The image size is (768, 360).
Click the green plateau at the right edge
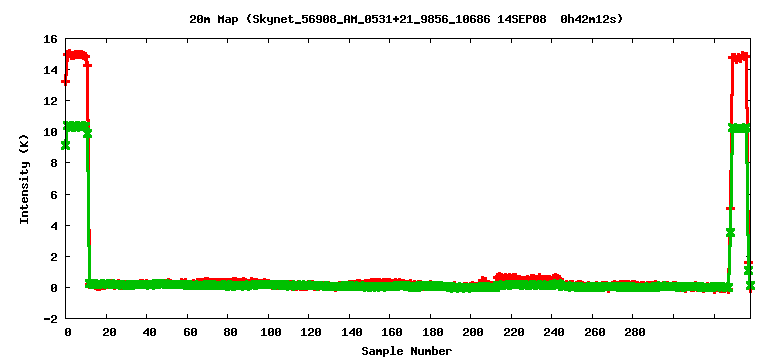coord(740,128)
